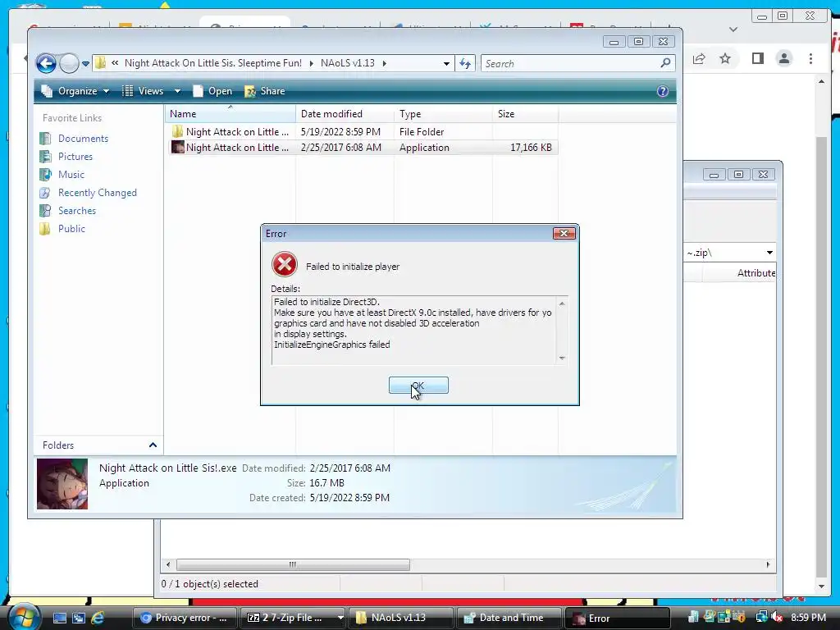
Task: Sort by the Type column header
Action: (443, 113)
